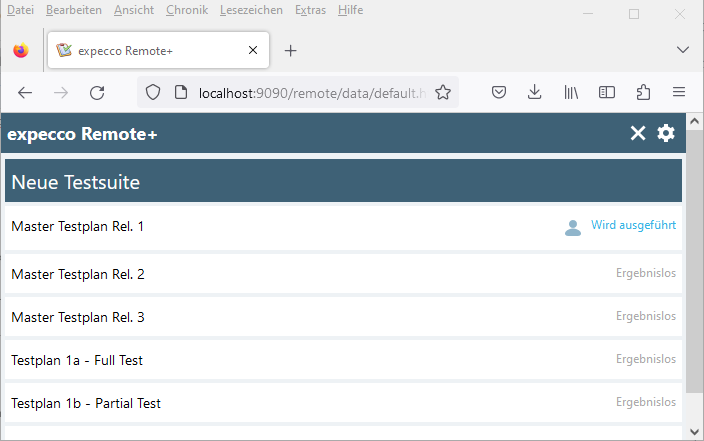This screenshot has height=441, width=704.
Task: Open the Firefox library icon
Action: pyautogui.click(x=571, y=92)
